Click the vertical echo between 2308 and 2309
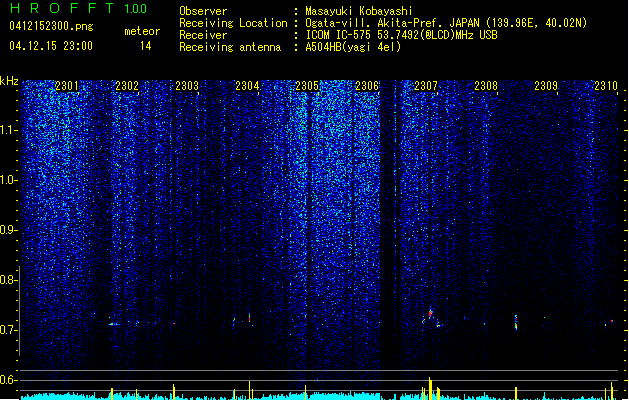Screen dimensions: 629x400 click(x=516, y=322)
